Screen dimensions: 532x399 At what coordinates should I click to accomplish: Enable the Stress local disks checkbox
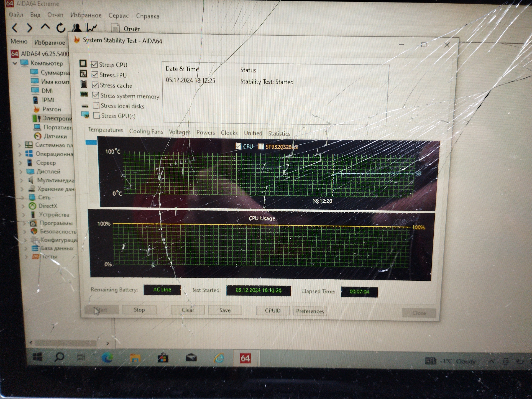96,105
